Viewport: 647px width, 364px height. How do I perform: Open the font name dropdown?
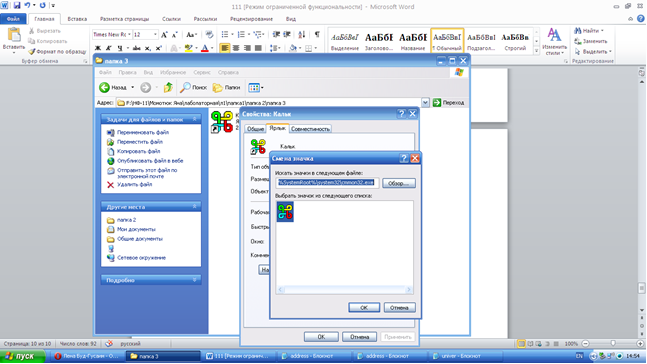[129, 35]
